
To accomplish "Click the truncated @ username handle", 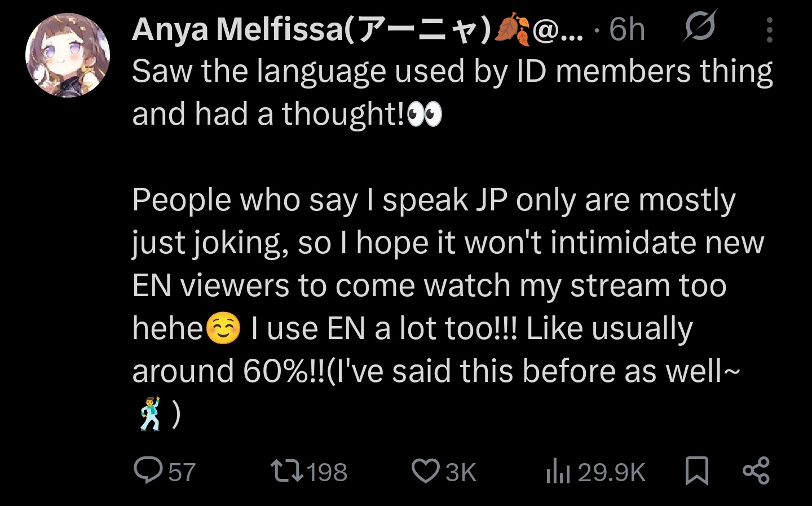I will (557, 30).
